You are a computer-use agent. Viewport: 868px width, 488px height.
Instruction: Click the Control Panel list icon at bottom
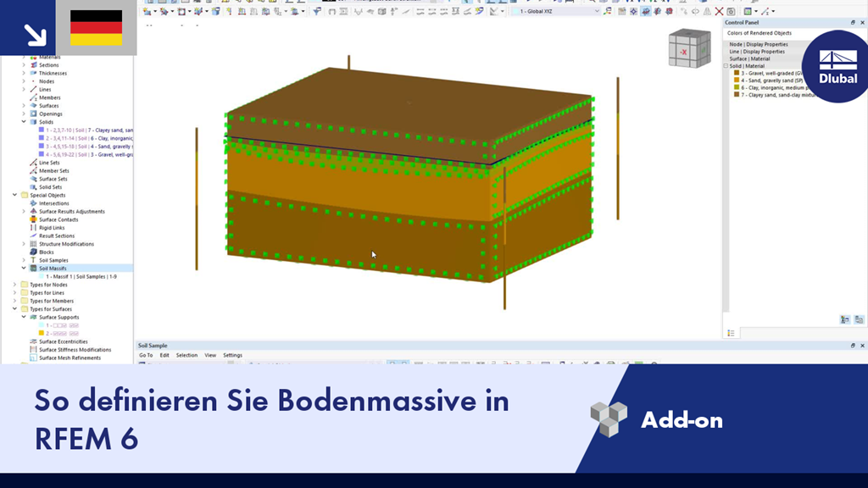click(x=731, y=333)
